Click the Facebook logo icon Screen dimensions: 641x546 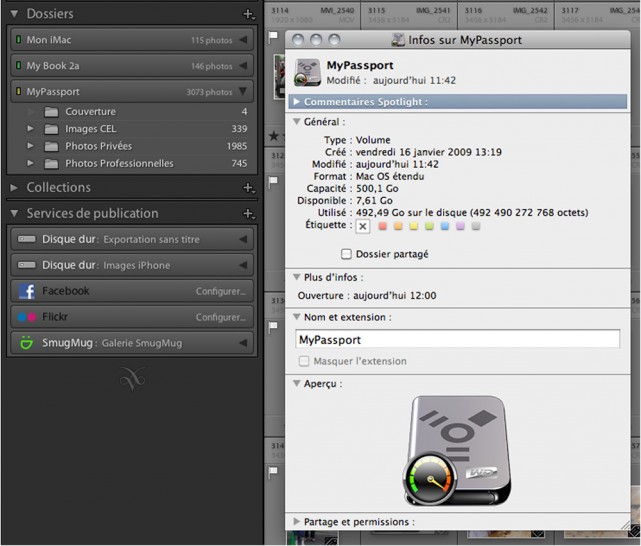(x=27, y=291)
